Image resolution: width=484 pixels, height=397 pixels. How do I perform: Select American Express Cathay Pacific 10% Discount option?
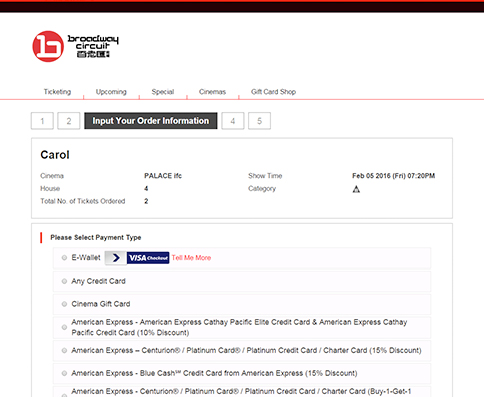(64, 327)
